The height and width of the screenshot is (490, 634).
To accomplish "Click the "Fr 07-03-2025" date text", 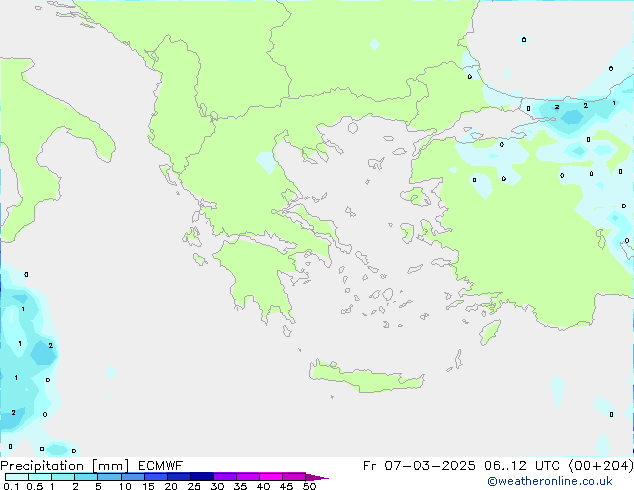I will 419,466.
